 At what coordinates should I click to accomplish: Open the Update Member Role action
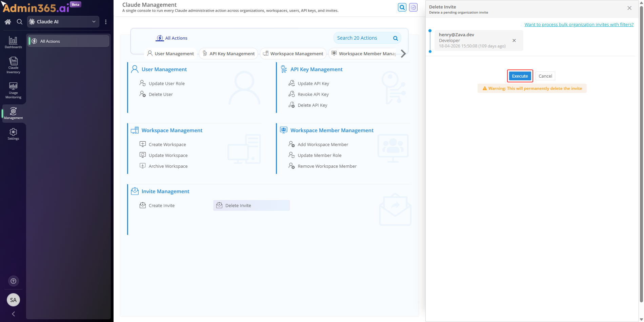pyautogui.click(x=315, y=155)
